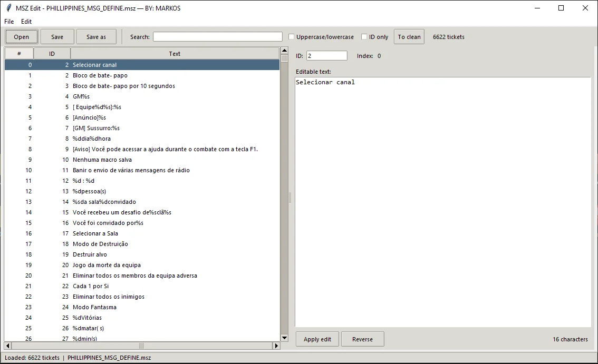Select row 'Eliminar todos os membros da equipa adversa'
The image size is (598, 364).
tap(142, 276)
